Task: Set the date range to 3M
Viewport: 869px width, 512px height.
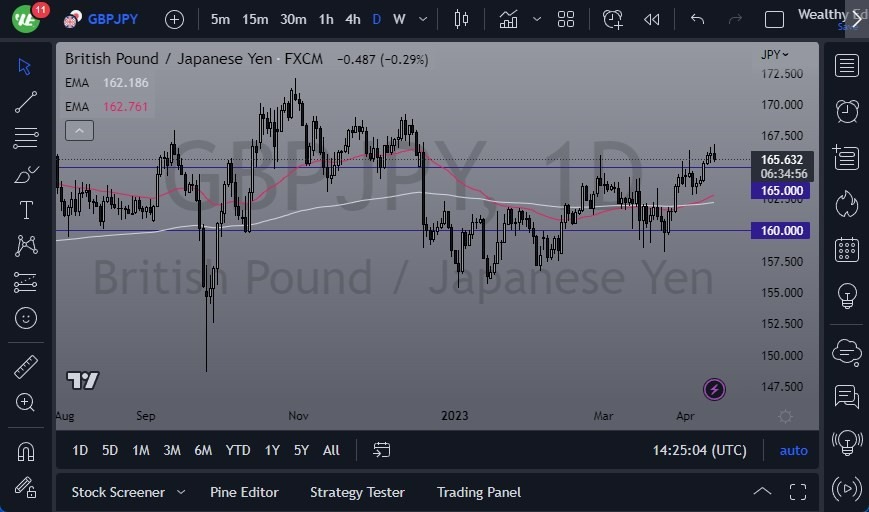Action: pos(172,450)
